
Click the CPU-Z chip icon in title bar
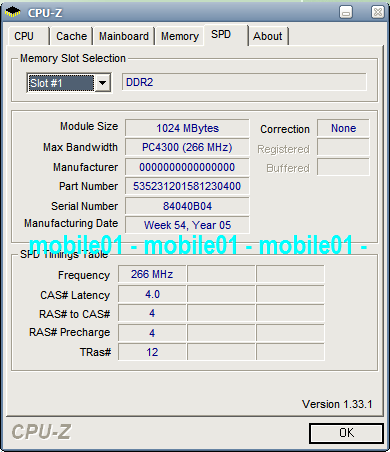pyautogui.click(x=13, y=13)
